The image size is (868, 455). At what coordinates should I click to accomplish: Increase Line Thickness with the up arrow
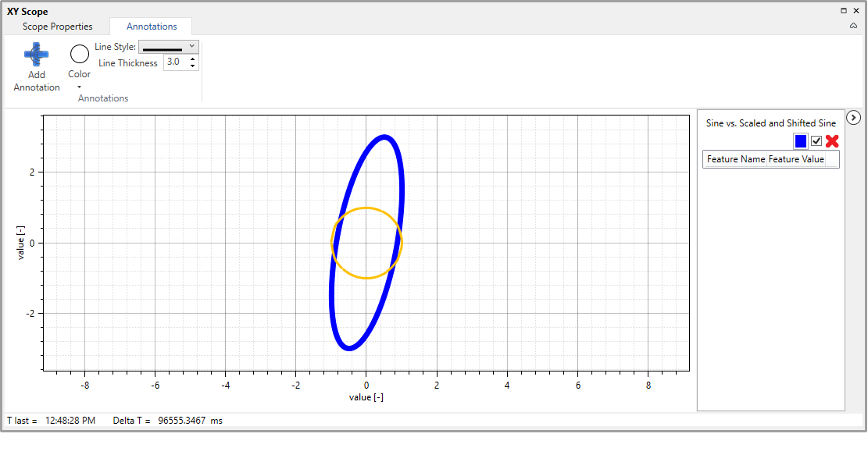pyautogui.click(x=192, y=59)
